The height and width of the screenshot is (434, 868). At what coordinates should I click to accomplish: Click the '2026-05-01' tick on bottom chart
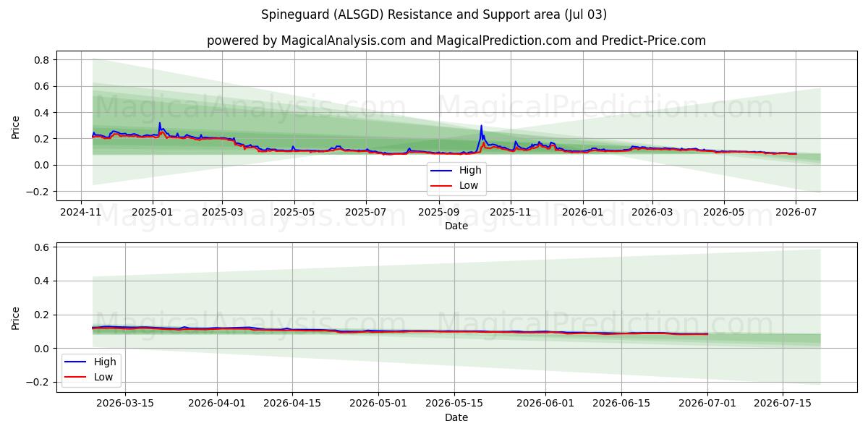pyautogui.click(x=379, y=404)
